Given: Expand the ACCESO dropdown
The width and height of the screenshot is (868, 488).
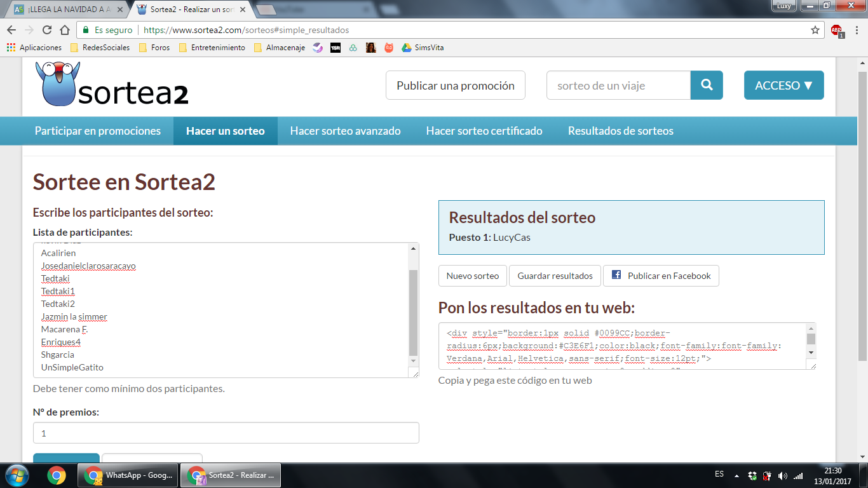Looking at the screenshot, I should [x=783, y=85].
